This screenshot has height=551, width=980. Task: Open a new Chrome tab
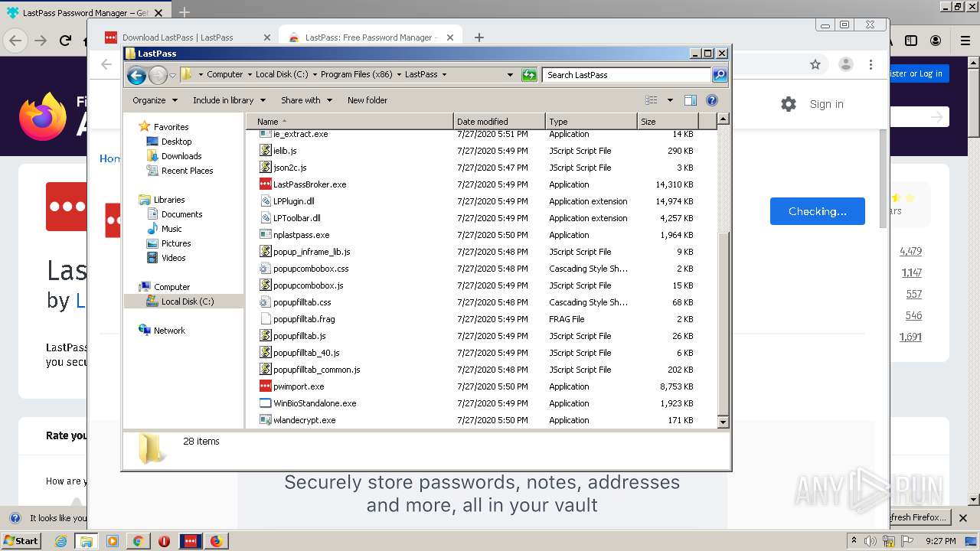(x=479, y=37)
